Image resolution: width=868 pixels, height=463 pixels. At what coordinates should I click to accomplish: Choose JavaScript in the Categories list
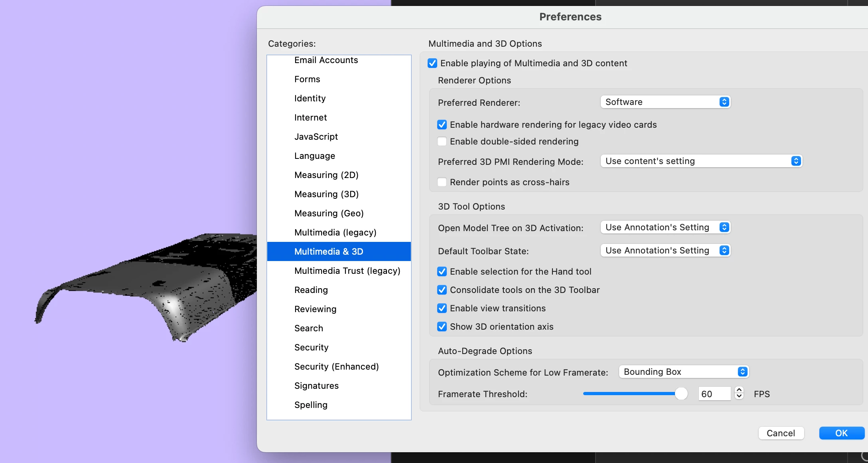coord(316,137)
